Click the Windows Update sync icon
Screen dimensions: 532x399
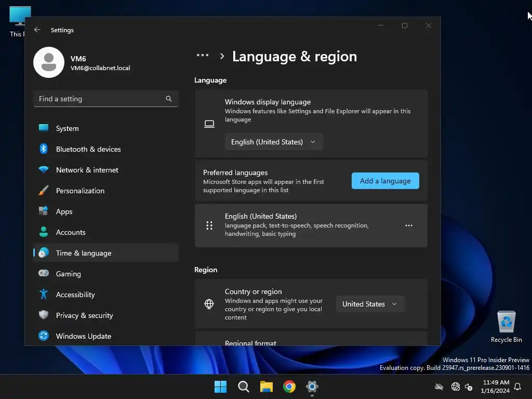[x=44, y=336]
